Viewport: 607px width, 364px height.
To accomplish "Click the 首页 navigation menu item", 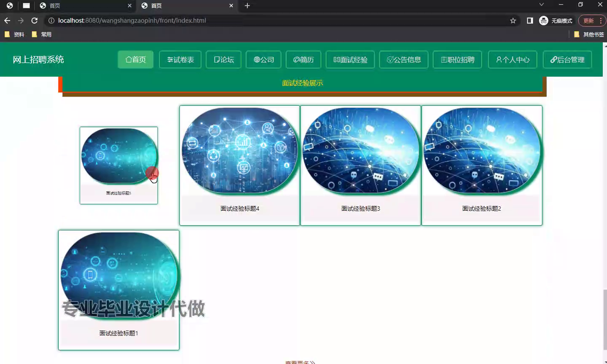I will coord(136,60).
